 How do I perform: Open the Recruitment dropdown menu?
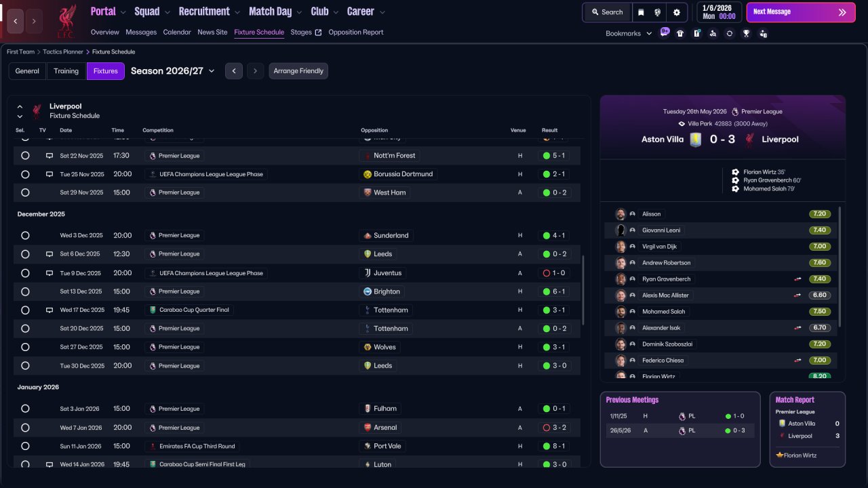point(210,12)
